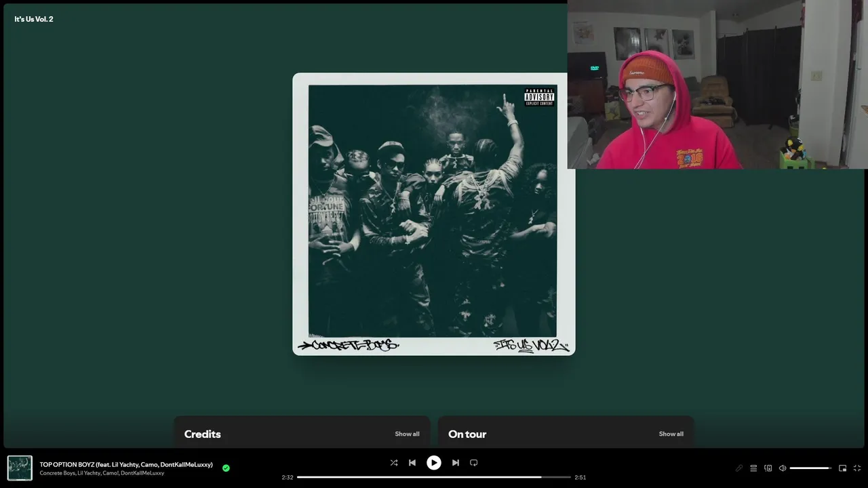The width and height of the screenshot is (868, 488).
Task: Click the large album cover artwork
Action: [x=434, y=214]
